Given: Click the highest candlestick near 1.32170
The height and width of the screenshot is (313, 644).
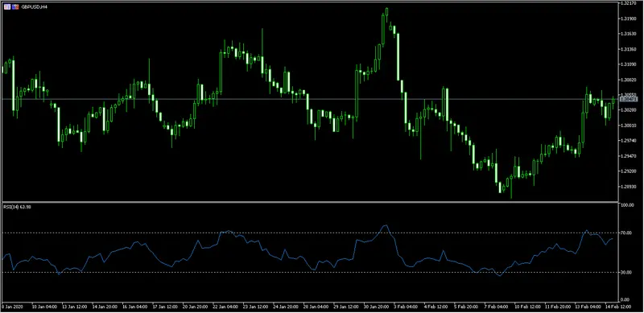Looking at the screenshot, I should pos(386,12).
